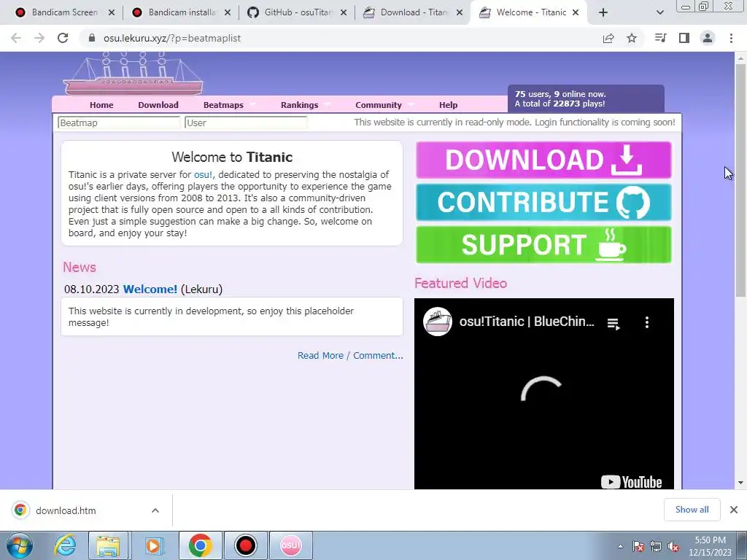
Task: Click the page vertical scrollbar
Action: click(x=740, y=181)
